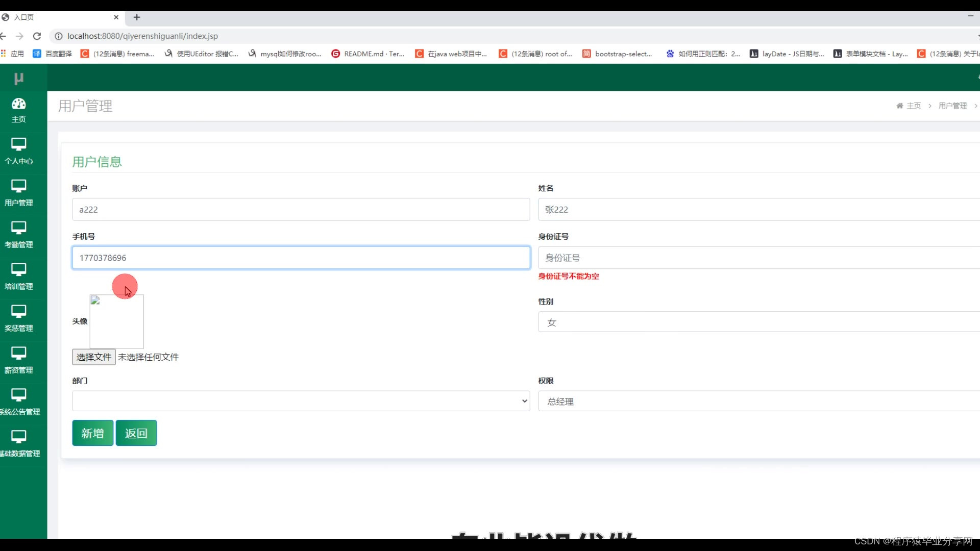Open 主页 dashboard icon in sidebar
Screen dimensions: 980x551
[19, 104]
